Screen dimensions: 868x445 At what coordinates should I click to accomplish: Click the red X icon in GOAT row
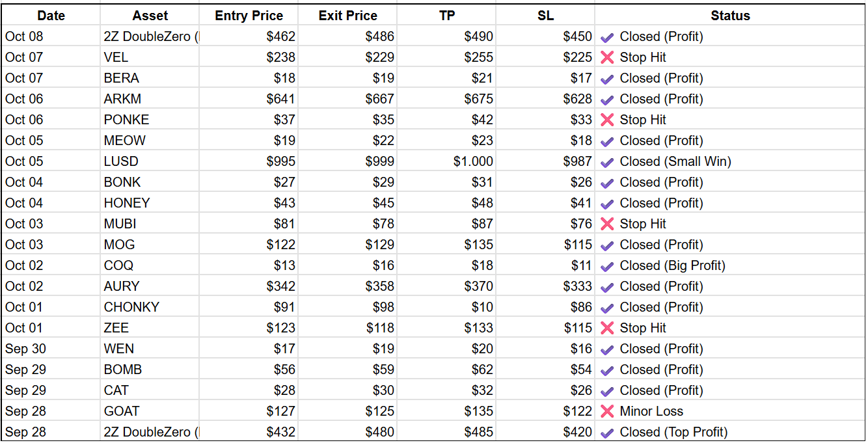pyautogui.click(x=607, y=411)
